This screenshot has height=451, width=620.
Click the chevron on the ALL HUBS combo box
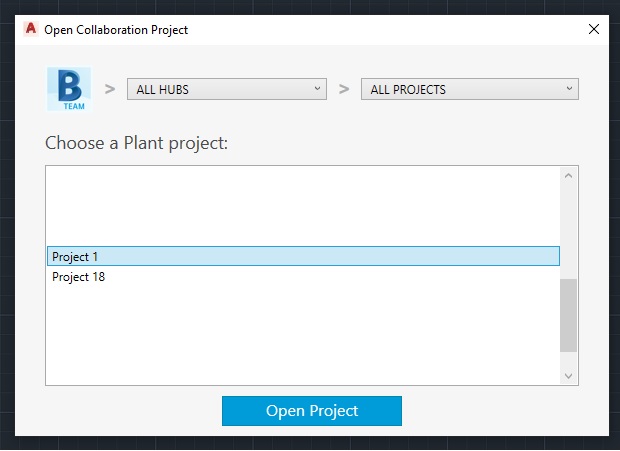[318, 88]
